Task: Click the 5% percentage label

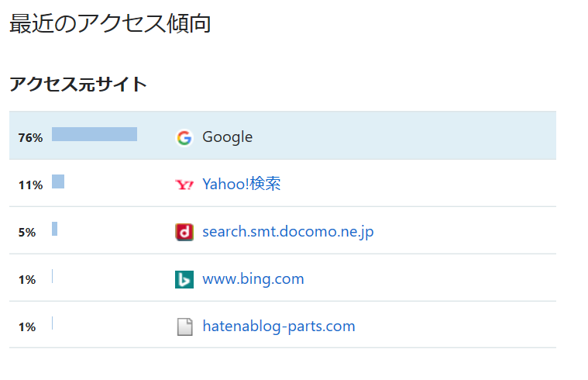Action: [27, 233]
